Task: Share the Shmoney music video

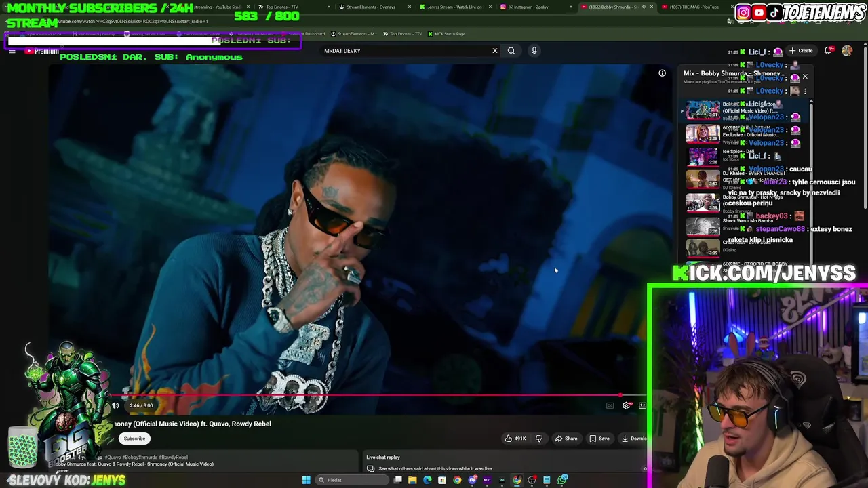Action: (x=566, y=439)
